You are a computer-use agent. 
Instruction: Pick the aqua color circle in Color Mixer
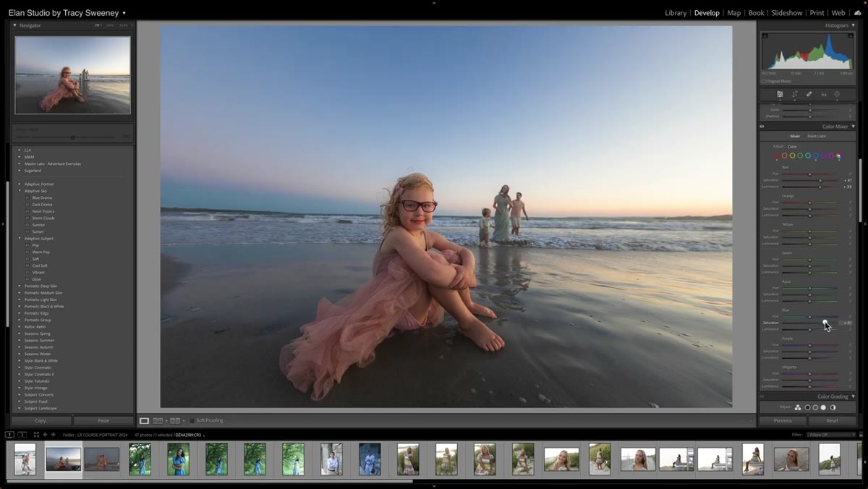click(808, 156)
